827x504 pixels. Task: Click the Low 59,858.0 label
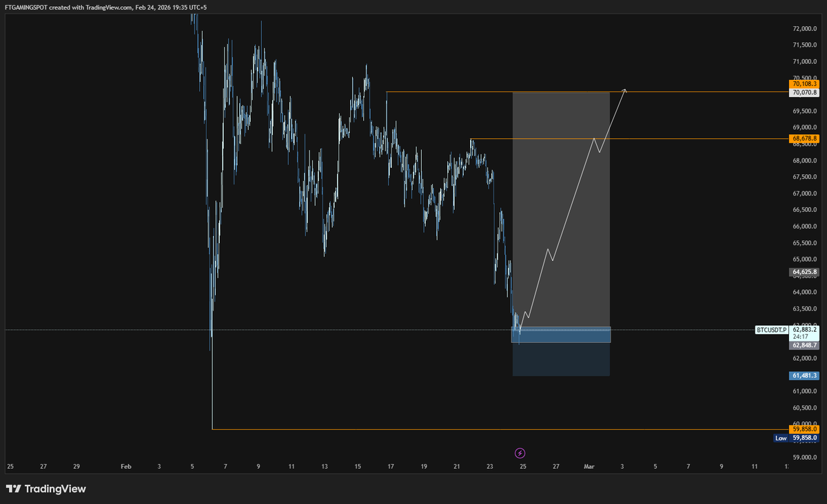(x=796, y=437)
